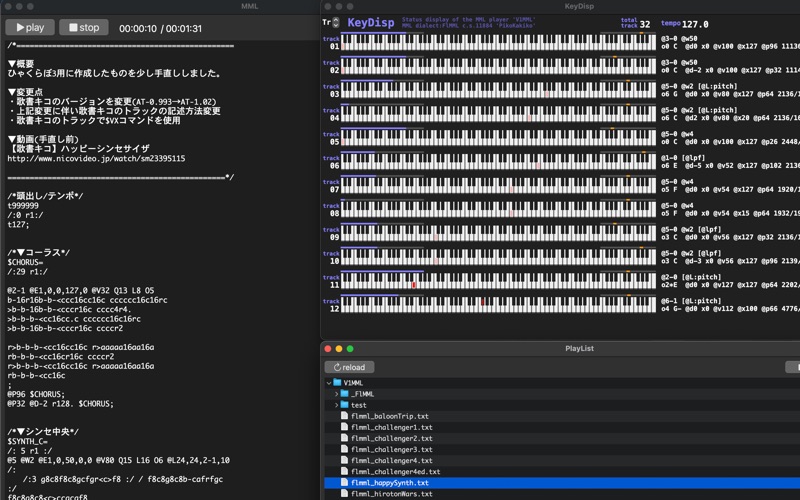Click the MML window title bar
Viewport: 800px width, 500px height.
point(159,6)
